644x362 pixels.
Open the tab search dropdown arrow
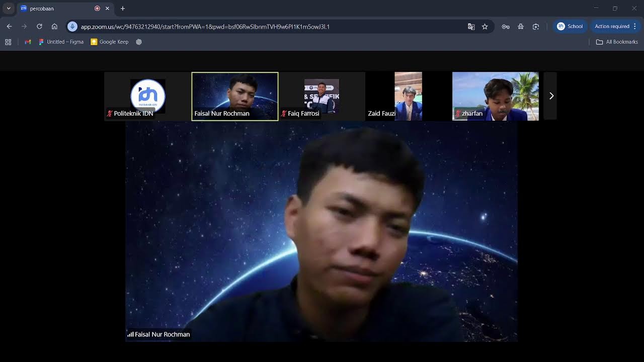[x=9, y=9]
